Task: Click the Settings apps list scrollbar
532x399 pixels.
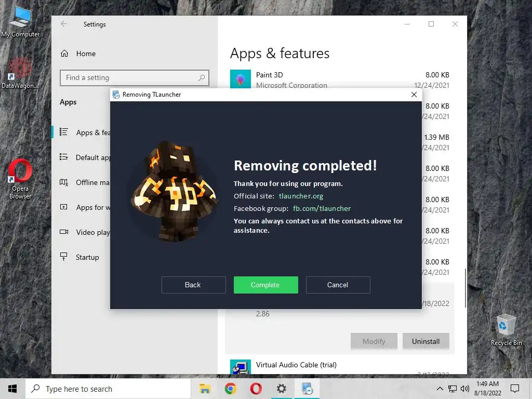Action: click(x=465, y=288)
